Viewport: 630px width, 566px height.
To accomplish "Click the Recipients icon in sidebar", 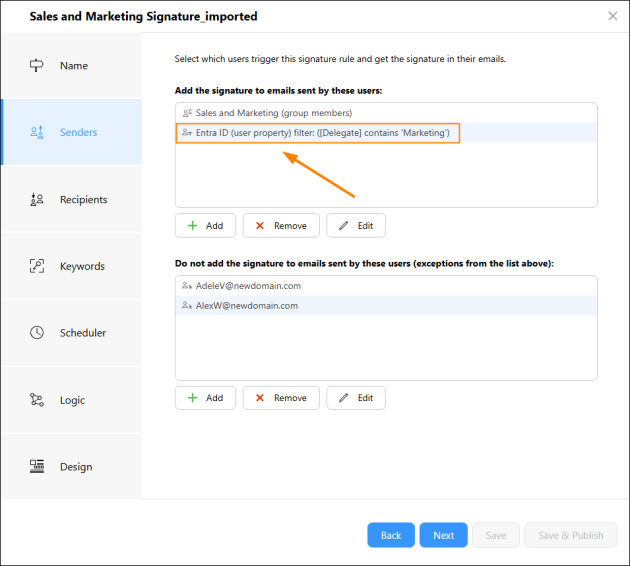I will [37, 199].
